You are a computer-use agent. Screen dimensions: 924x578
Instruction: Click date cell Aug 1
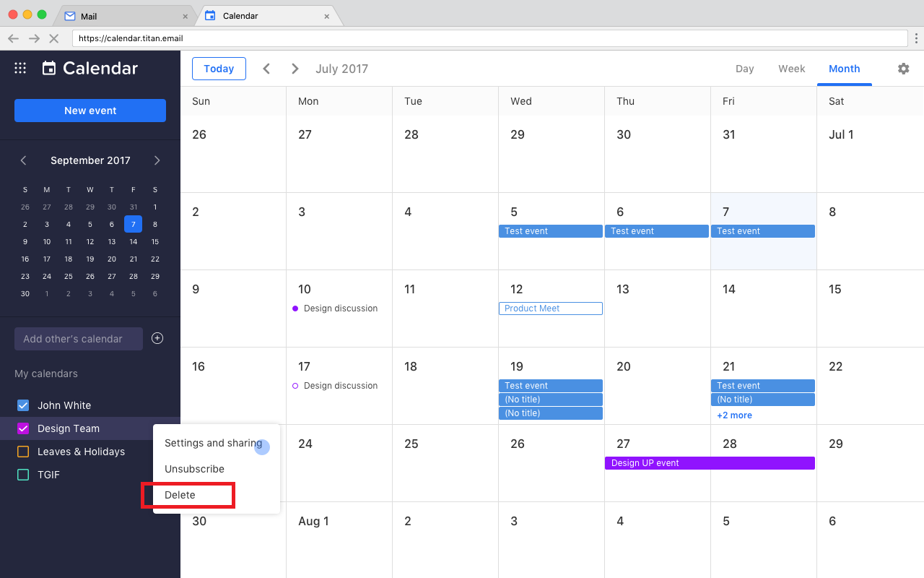tap(339, 540)
